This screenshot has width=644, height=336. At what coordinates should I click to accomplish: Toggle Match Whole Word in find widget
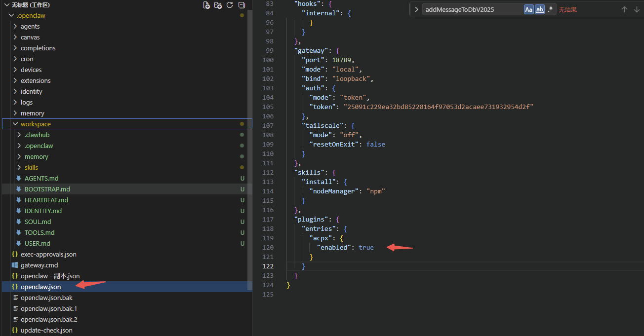pos(540,9)
